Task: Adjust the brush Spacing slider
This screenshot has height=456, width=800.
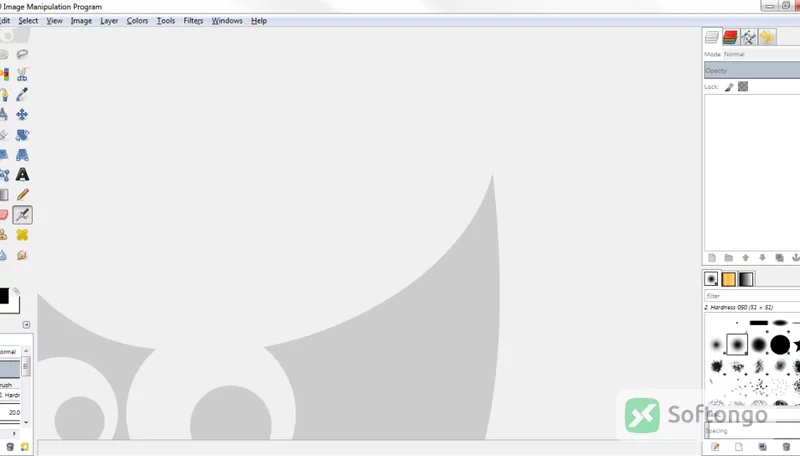Action: pyautogui.click(x=752, y=431)
